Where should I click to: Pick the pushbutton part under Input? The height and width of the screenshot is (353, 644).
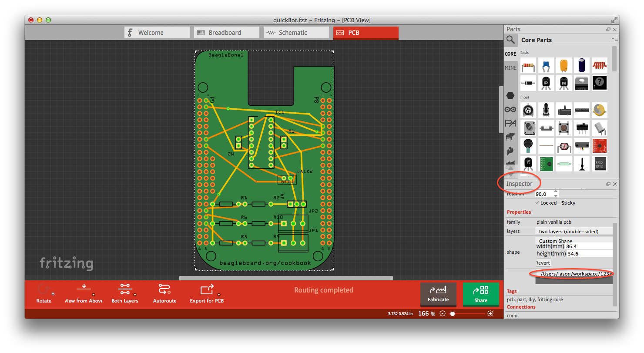(564, 128)
